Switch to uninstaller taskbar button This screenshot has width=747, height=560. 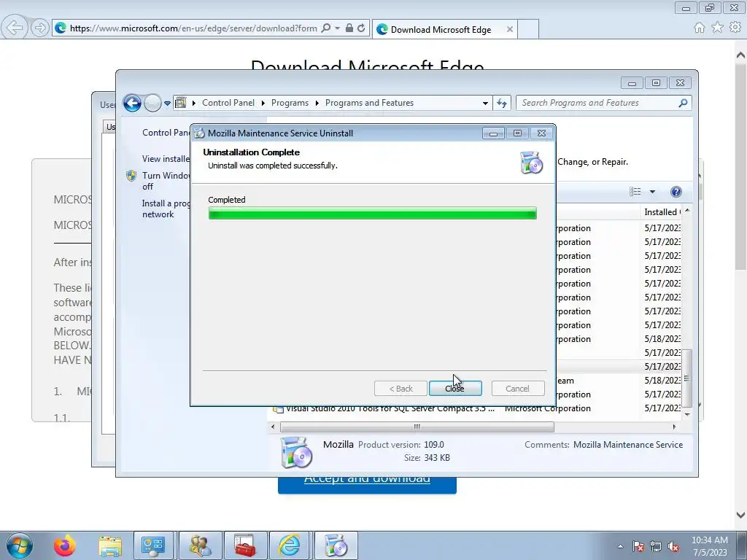coord(336,545)
